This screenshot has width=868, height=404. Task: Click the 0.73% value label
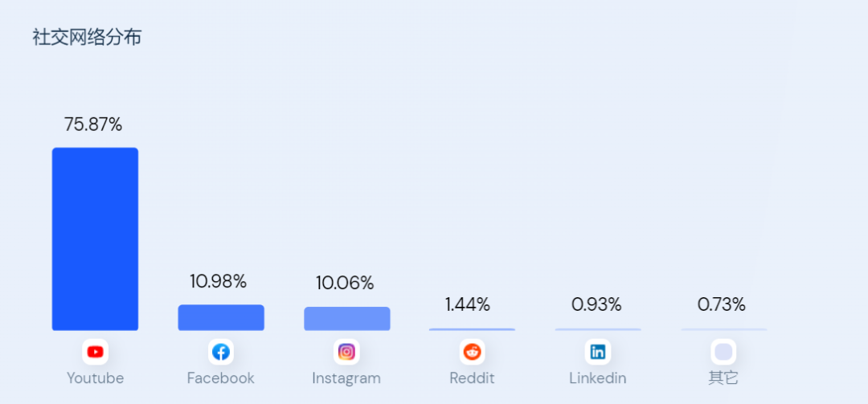pyautogui.click(x=722, y=304)
